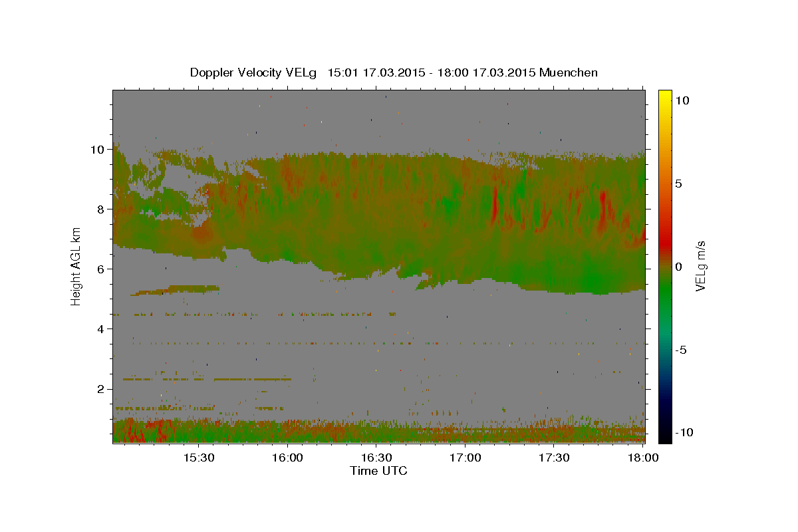Click the 'Height AGL km' axis label

(76, 265)
